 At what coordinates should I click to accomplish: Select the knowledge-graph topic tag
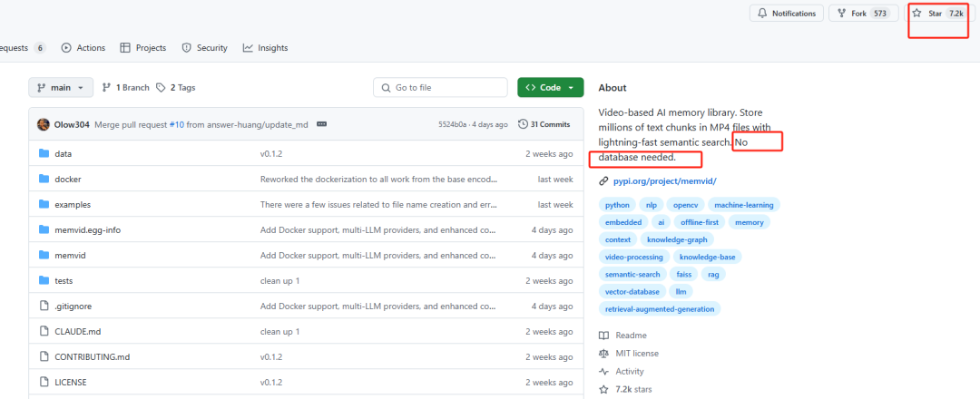click(677, 239)
